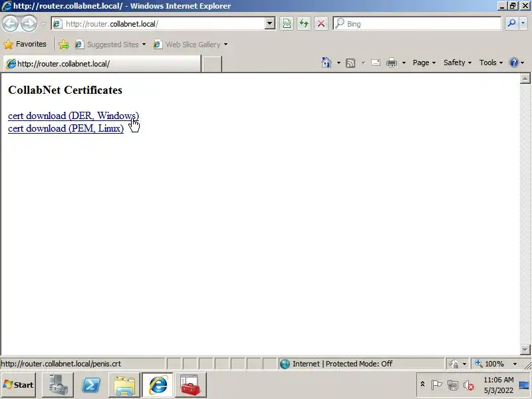Open Action Center flag icon
The image size is (532, 399).
coord(436,385)
